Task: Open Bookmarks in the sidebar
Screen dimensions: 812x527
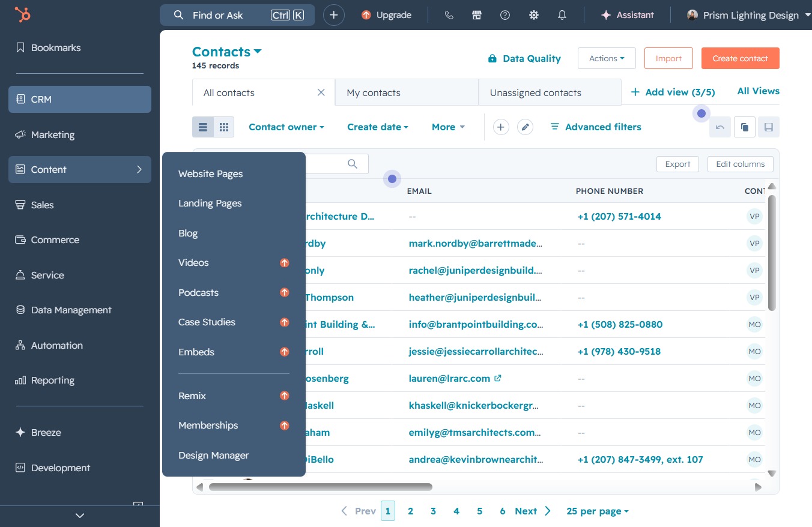Action: (x=80, y=47)
